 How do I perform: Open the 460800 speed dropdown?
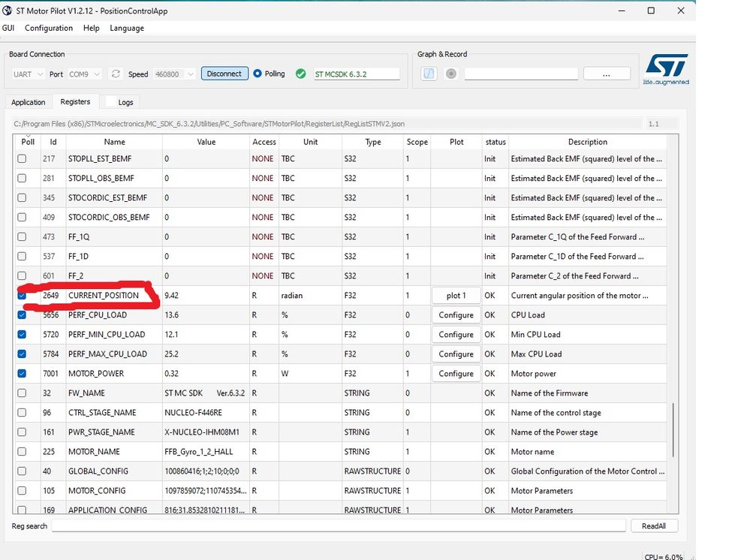tap(174, 74)
